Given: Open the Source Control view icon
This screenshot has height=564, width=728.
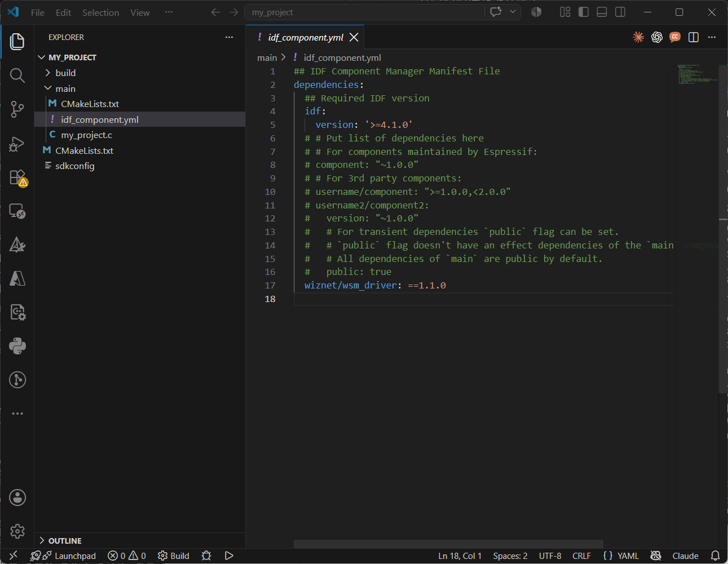Looking at the screenshot, I should click(x=17, y=109).
